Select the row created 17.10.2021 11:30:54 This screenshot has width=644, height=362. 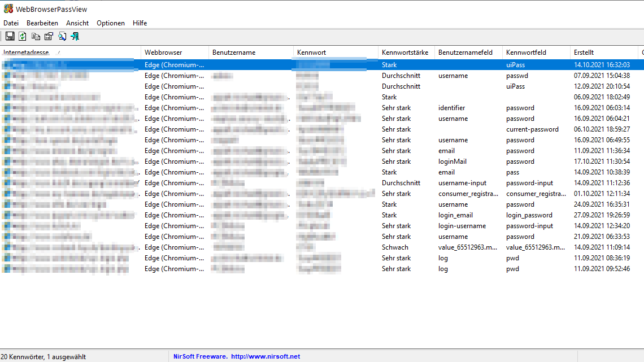coord(322,162)
